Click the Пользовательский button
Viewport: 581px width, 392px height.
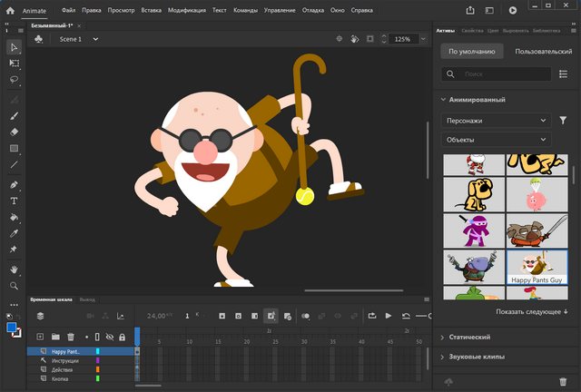coord(544,52)
